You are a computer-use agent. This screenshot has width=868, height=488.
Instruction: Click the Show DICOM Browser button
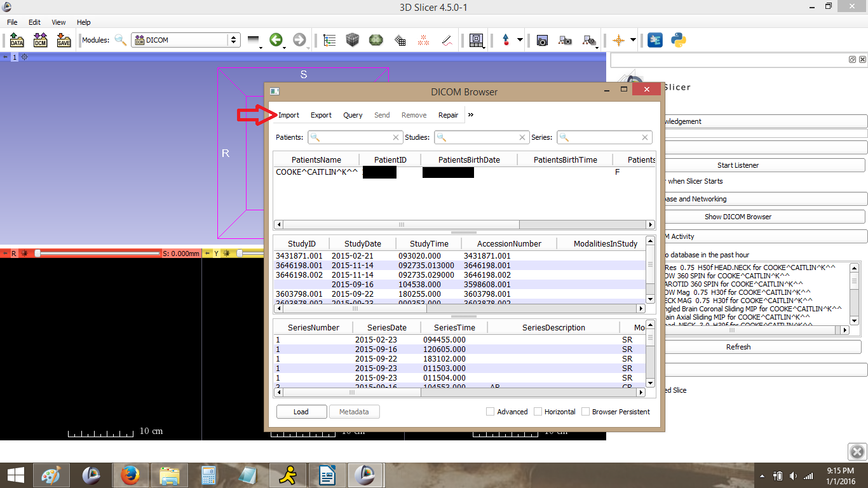click(738, 217)
